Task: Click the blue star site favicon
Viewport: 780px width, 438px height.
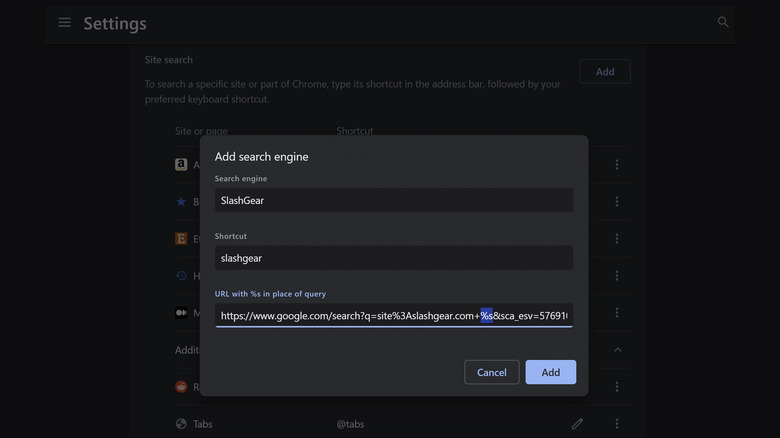Action: [181, 202]
